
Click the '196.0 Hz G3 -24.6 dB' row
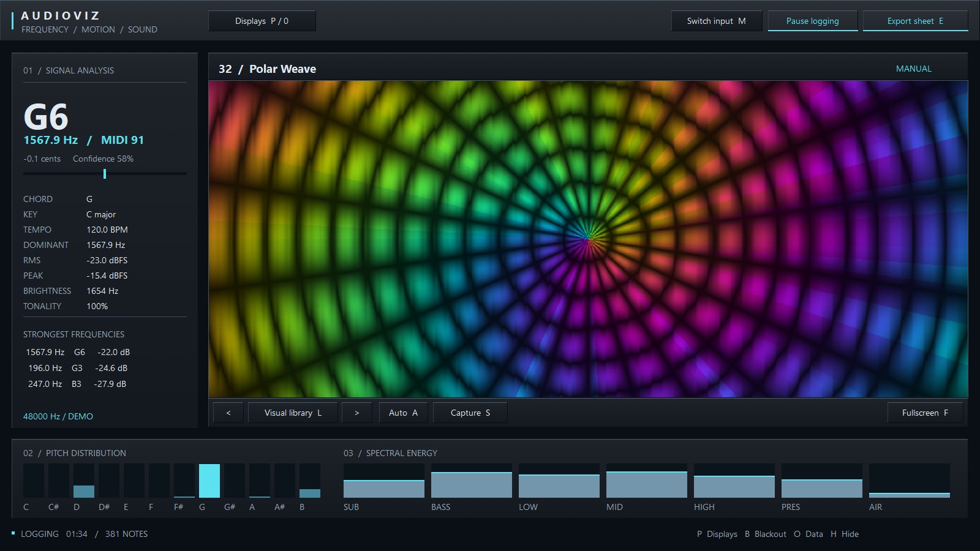tap(78, 368)
